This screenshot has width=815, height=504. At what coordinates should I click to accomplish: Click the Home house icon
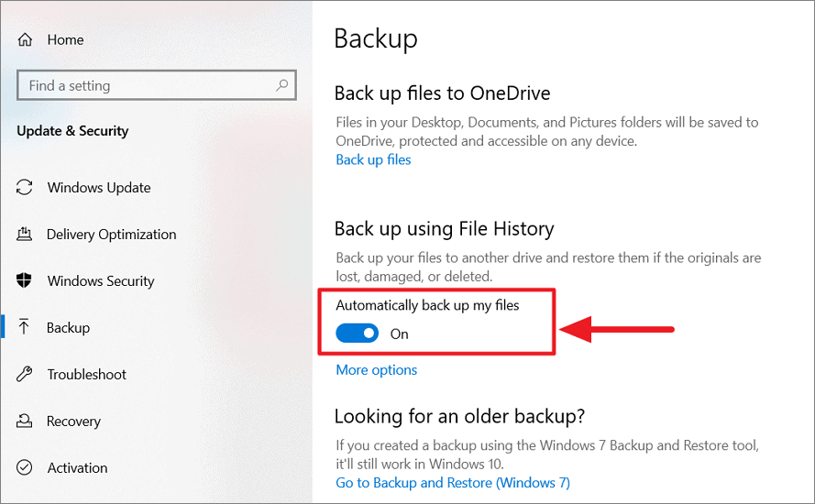tap(25, 39)
